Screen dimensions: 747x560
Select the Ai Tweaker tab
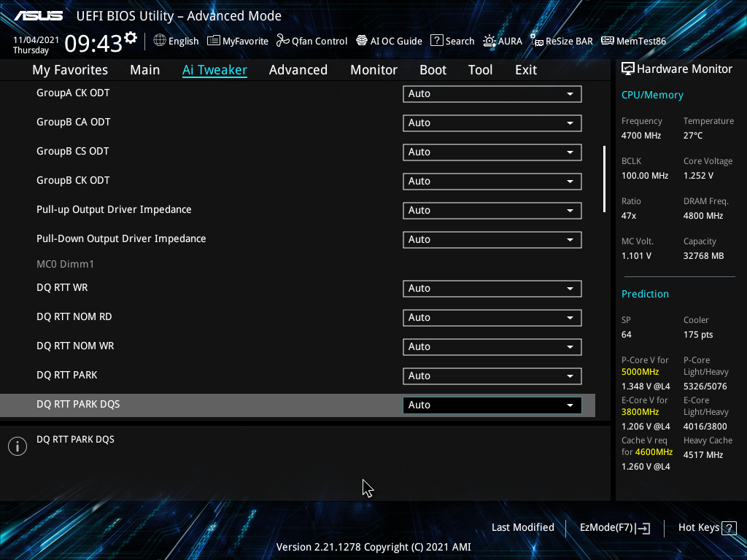pos(214,70)
